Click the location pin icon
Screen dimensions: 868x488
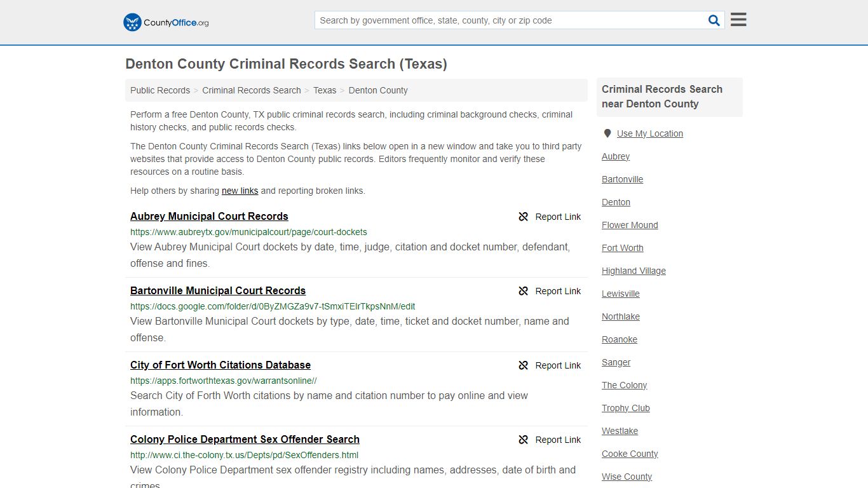click(607, 133)
